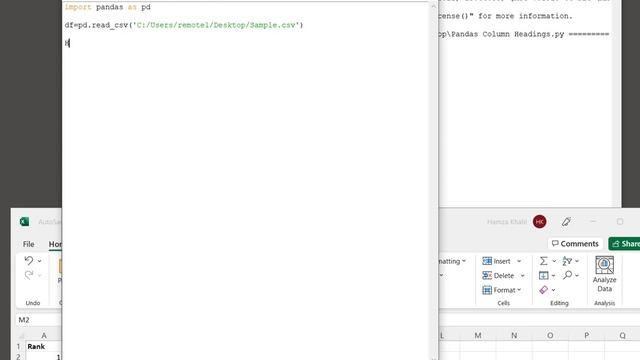Image resolution: width=640 pixels, height=360 pixels.
Task: Open the File menu in Excel
Action: click(x=29, y=244)
